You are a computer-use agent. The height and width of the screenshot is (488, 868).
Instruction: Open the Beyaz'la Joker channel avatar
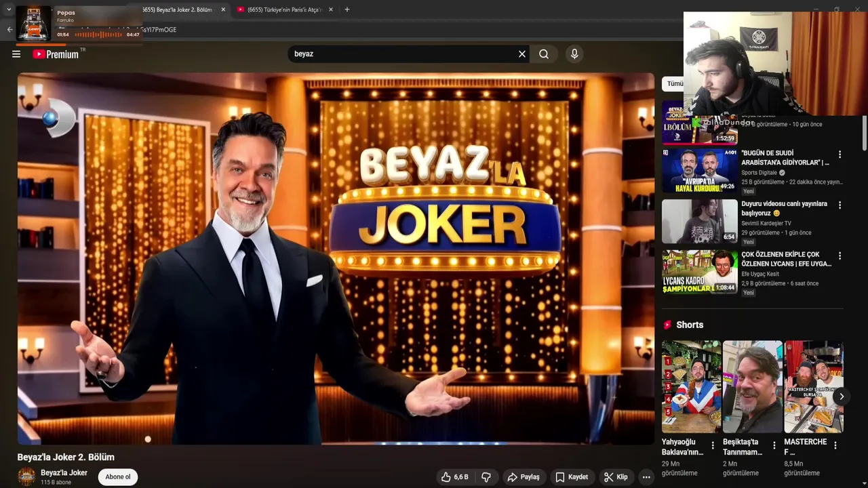tap(26, 477)
